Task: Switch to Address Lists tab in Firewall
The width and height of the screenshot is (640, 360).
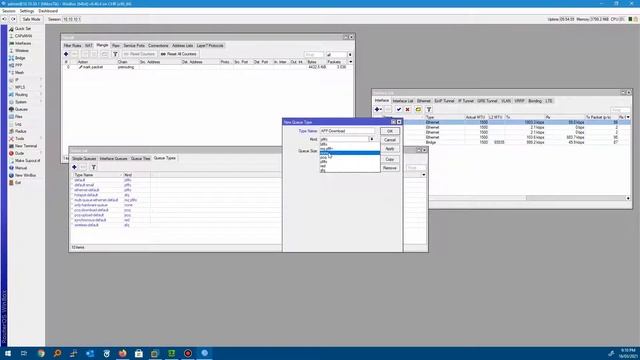Action: coord(182,46)
